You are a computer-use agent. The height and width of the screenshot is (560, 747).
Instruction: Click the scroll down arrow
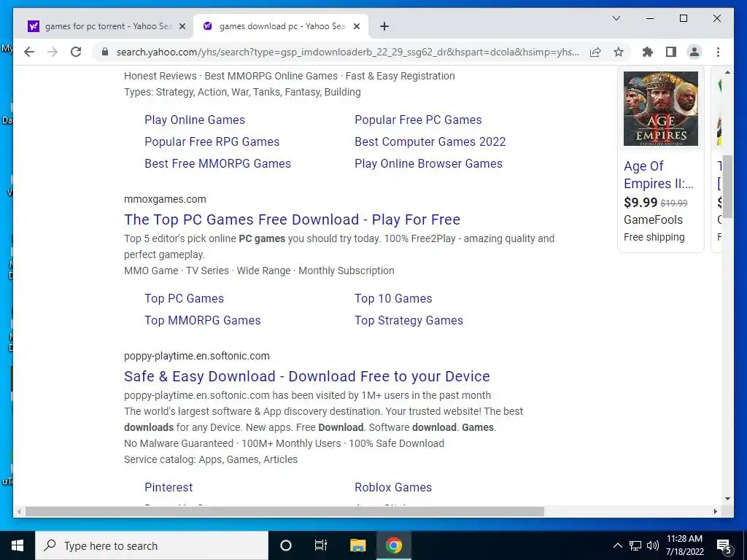(x=727, y=499)
